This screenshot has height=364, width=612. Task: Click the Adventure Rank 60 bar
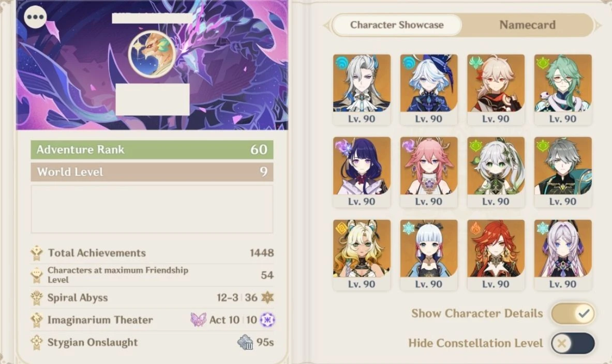tap(152, 149)
